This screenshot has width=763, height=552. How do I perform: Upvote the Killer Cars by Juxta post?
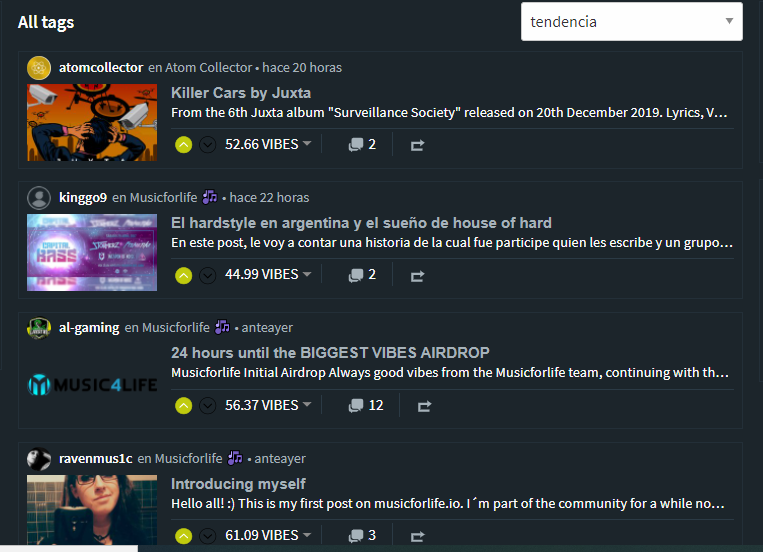click(x=183, y=145)
